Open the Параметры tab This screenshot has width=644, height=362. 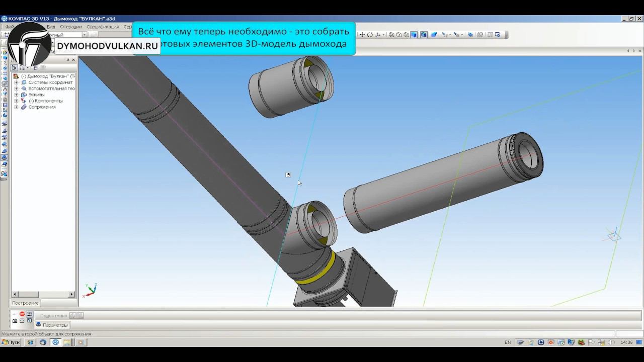[x=52, y=325]
